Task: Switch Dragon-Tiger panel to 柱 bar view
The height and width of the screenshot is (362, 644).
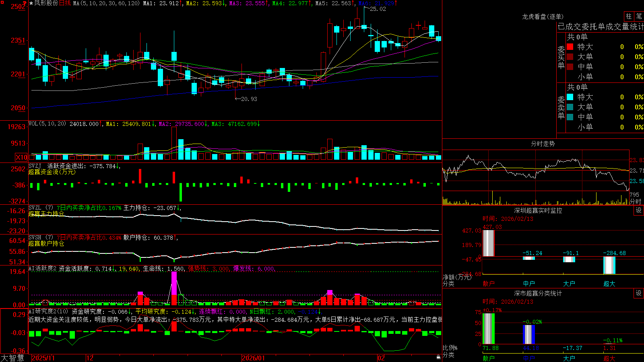Action: point(629,16)
